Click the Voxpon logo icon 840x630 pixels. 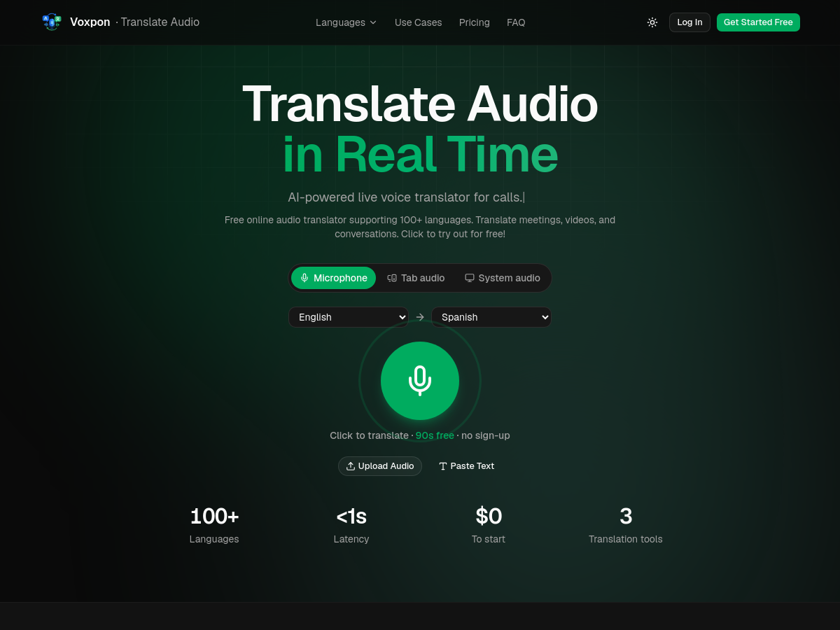click(52, 22)
